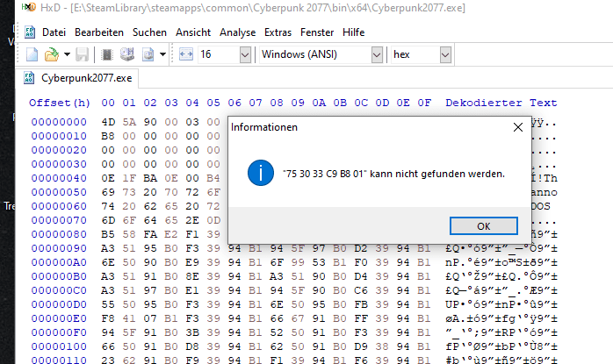The height and width of the screenshot is (364, 613).
Task: Click byte 4D in row 00000000
Action: (108, 122)
